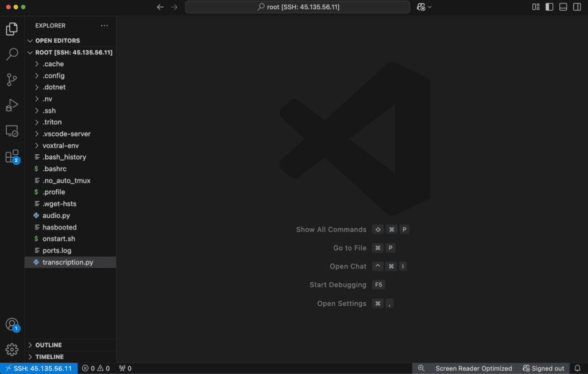This screenshot has height=374, width=588.
Task: Go forward with the right arrow
Action: click(174, 7)
